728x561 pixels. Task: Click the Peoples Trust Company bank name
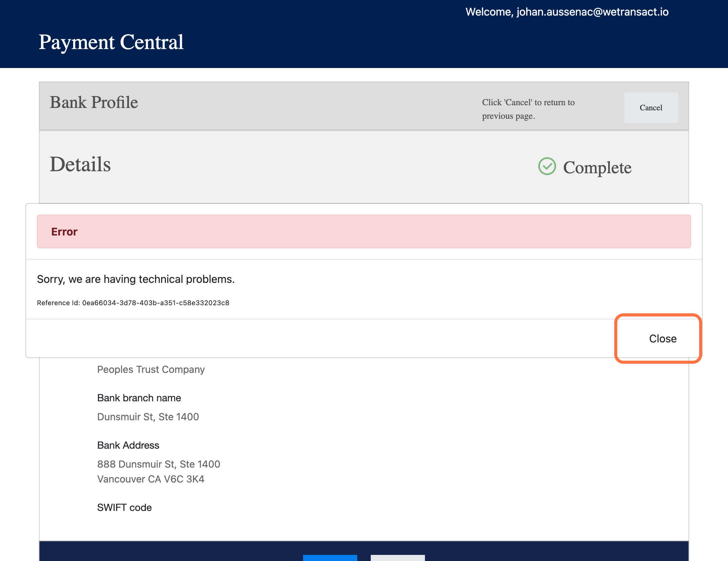click(x=151, y=369)
